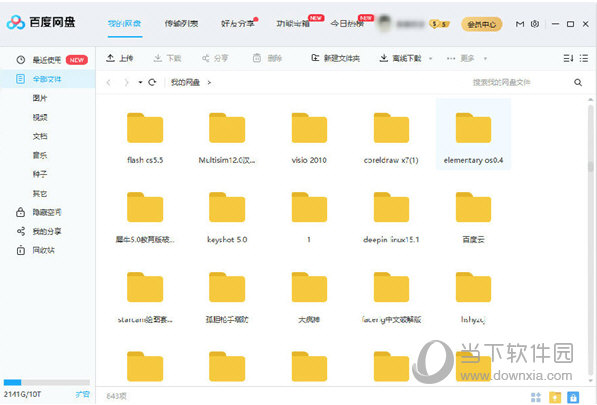Open the 功能宝箱 tab
Screen dimensions: 597x405
pos(293,24)
